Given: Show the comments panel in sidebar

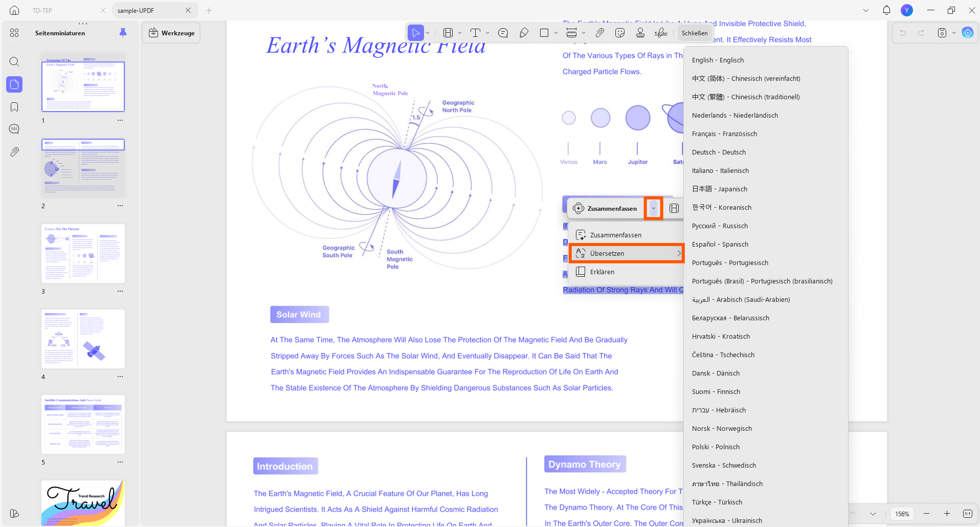Looking at the screenshot, I should click(14, 129).
